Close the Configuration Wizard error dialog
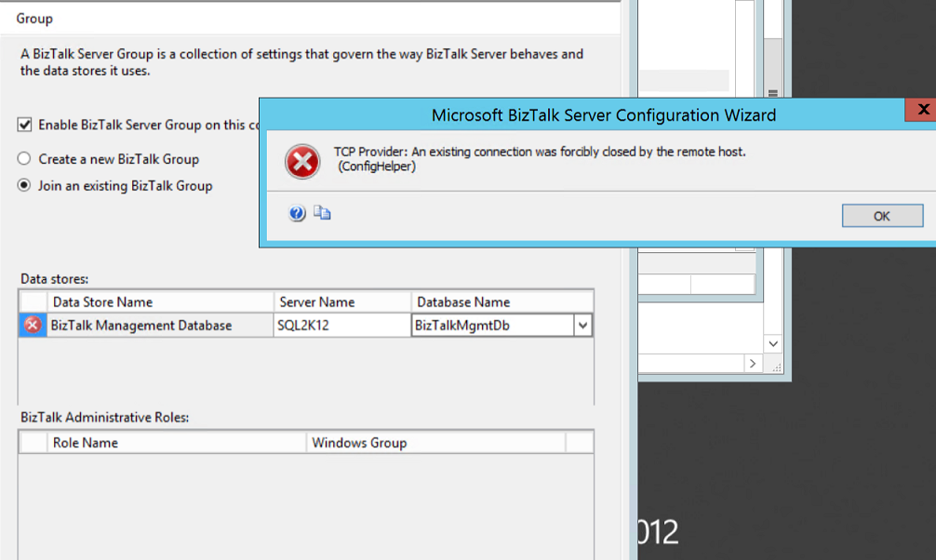The width and height of the screenshot is (936, 560). [x=923, y=109]
